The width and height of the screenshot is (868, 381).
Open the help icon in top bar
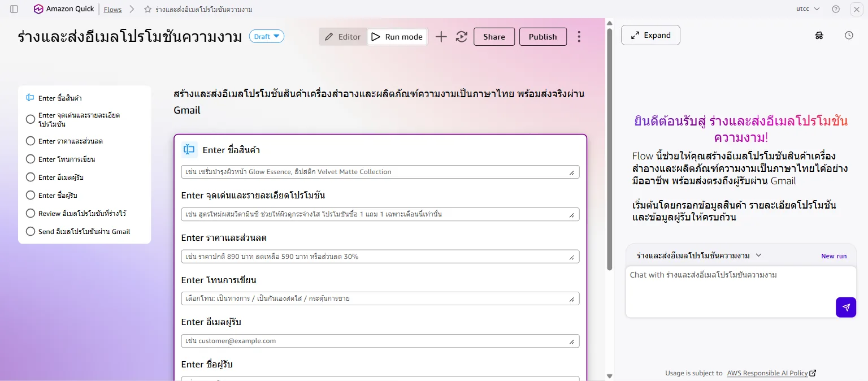(836, 9)
